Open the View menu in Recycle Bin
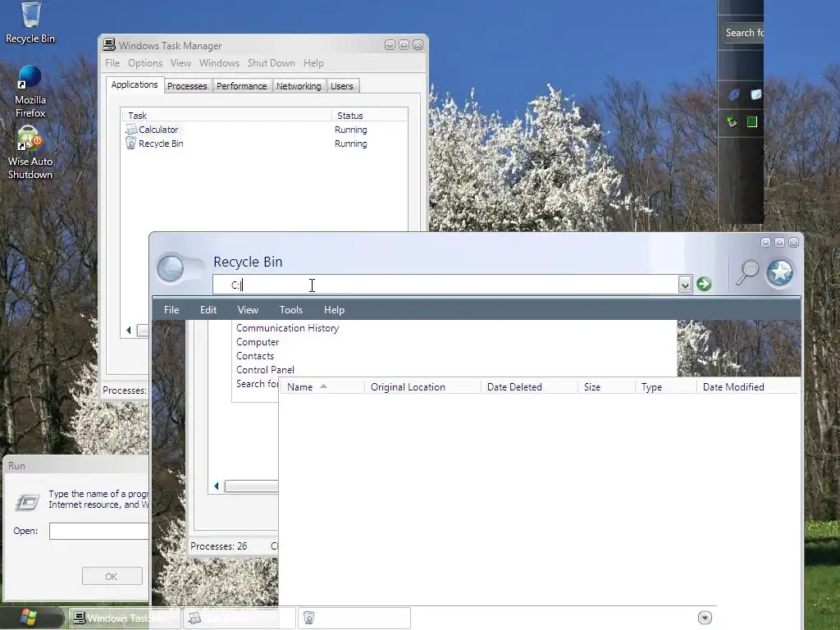This screenshot has height=630, width=840. coord(248,309)
